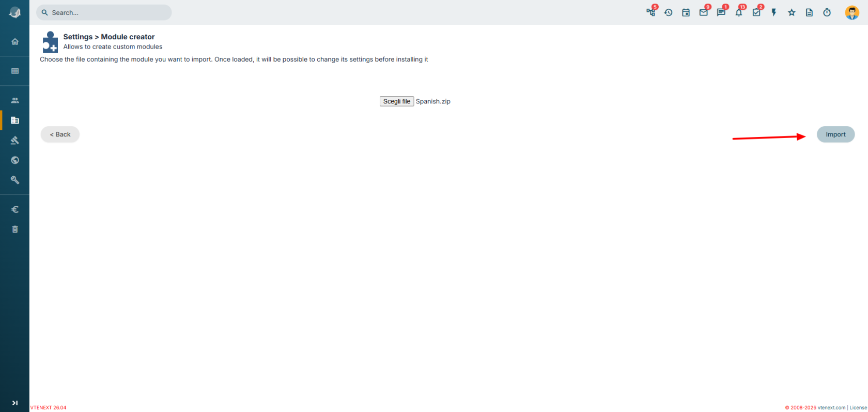Image resolution: width=868 pixels, height=412 pixels.
Task: Open the chat messages icon with badge 1
Action: coord(721,12)
